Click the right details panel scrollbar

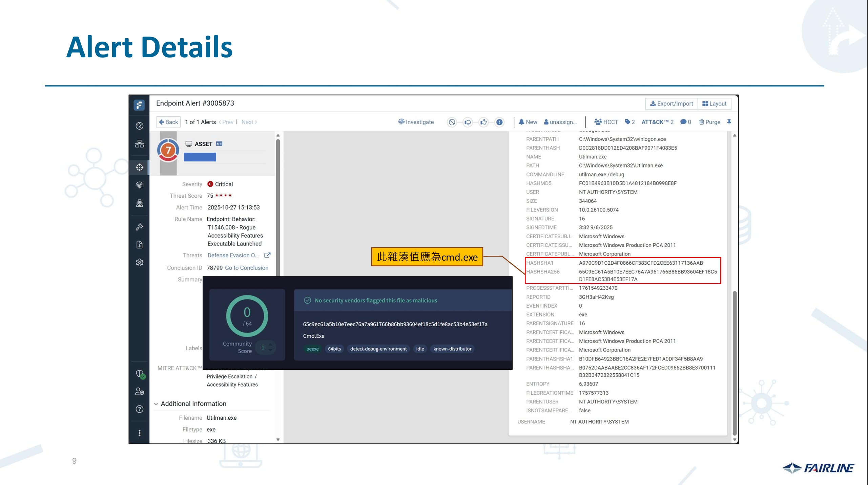point(735,362)
